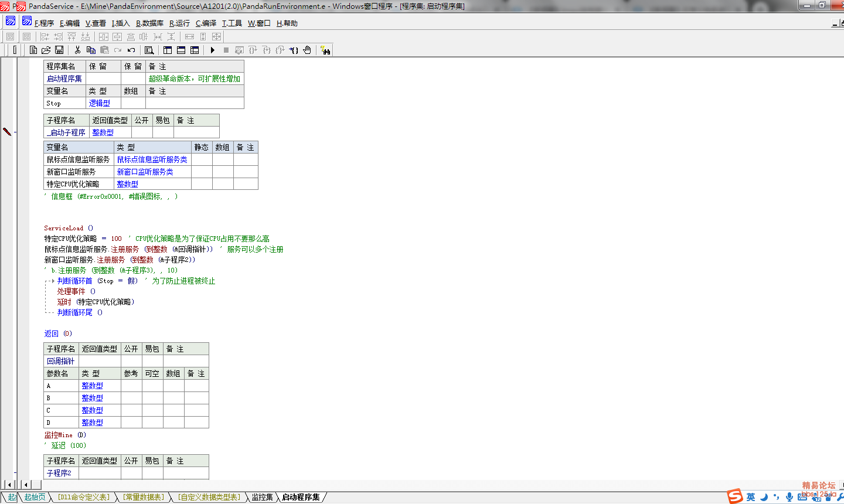Open the T.工具 menu
This screenshot has height=504, width=844.
click(232, 23)
